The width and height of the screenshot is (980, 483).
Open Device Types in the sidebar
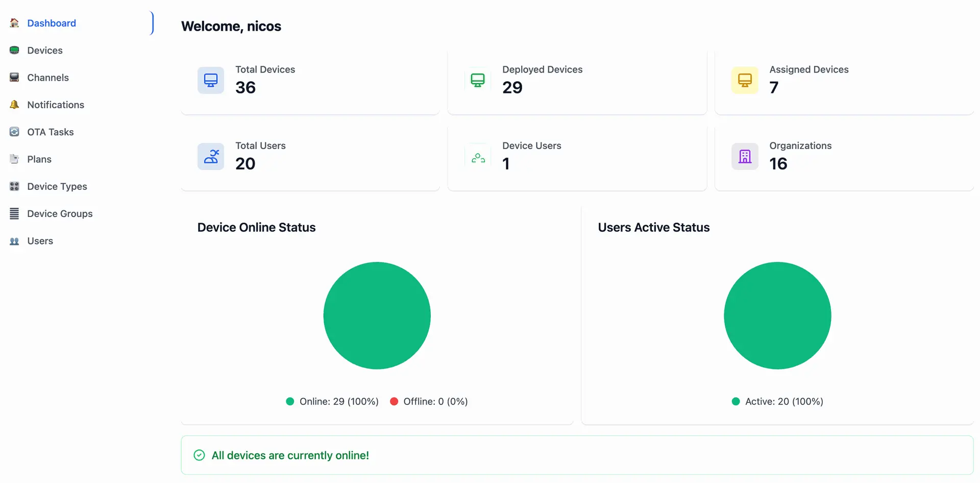(x=57, y=186)
